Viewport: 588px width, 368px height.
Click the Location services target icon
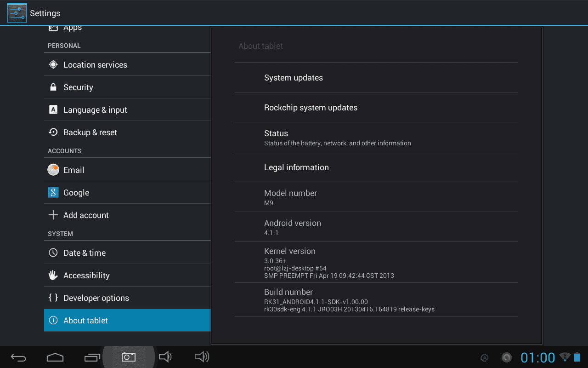click(53, 64)
